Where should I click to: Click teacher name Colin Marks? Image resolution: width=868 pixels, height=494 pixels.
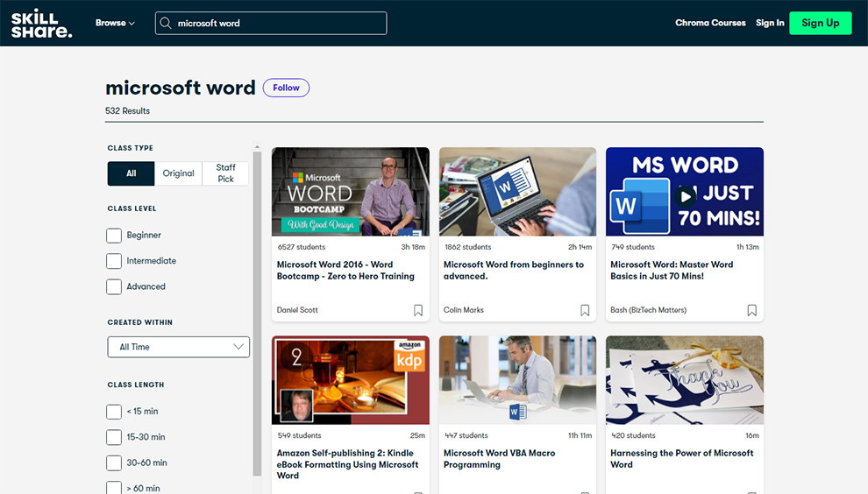(463, 310)
